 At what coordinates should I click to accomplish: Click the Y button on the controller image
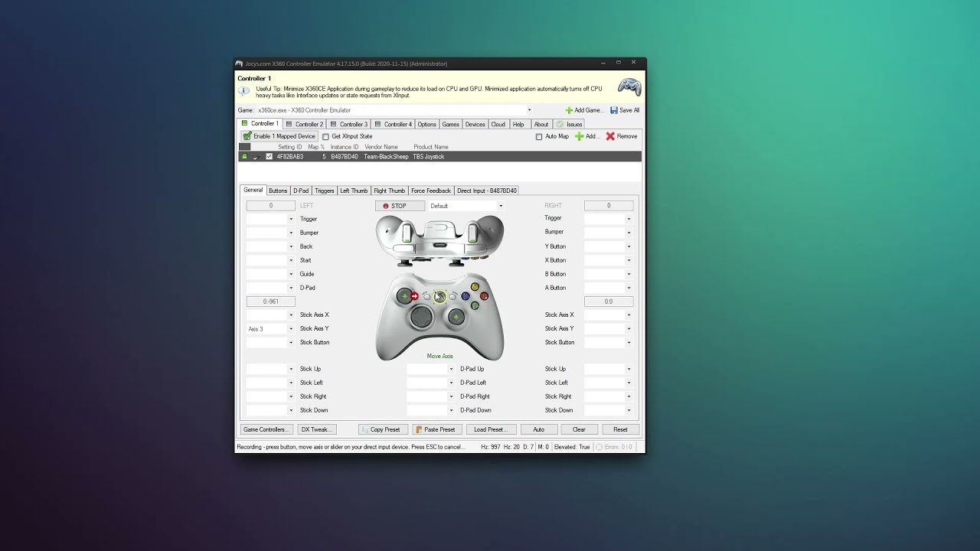(x=475, y=287)
